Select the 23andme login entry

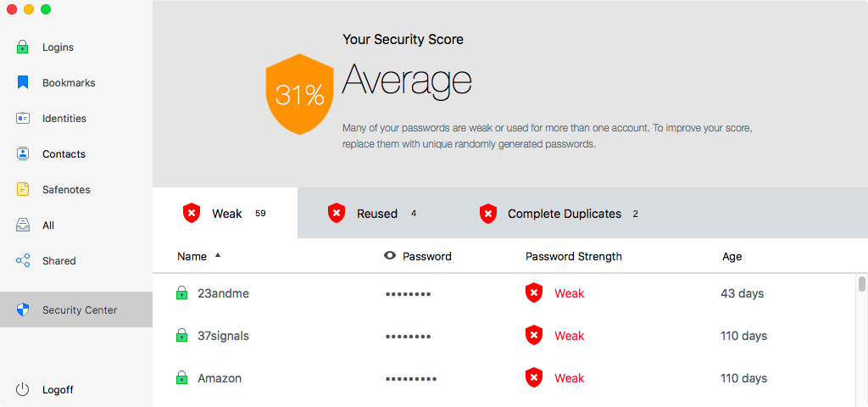pos(504,293)
